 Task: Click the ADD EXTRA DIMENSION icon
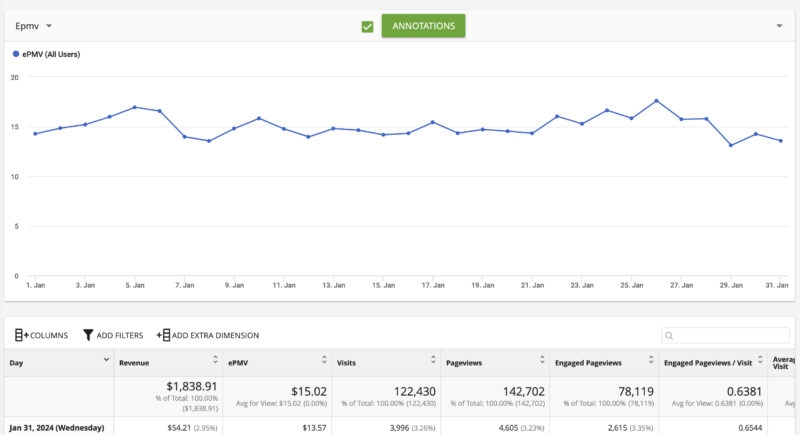tap(163, 335)
